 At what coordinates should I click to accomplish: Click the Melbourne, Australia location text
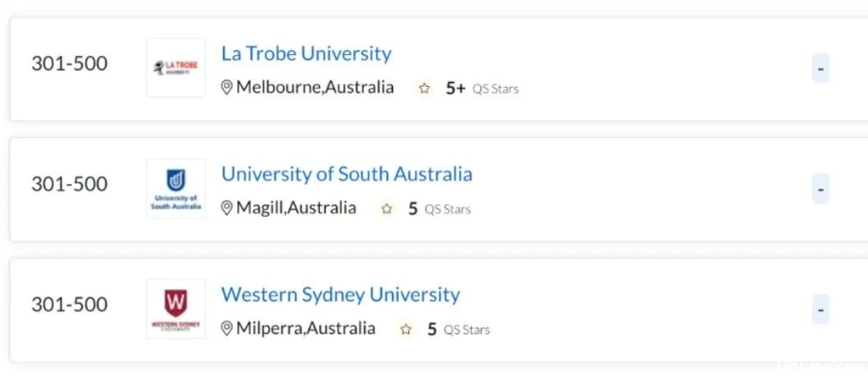click(x=315, y=88)
